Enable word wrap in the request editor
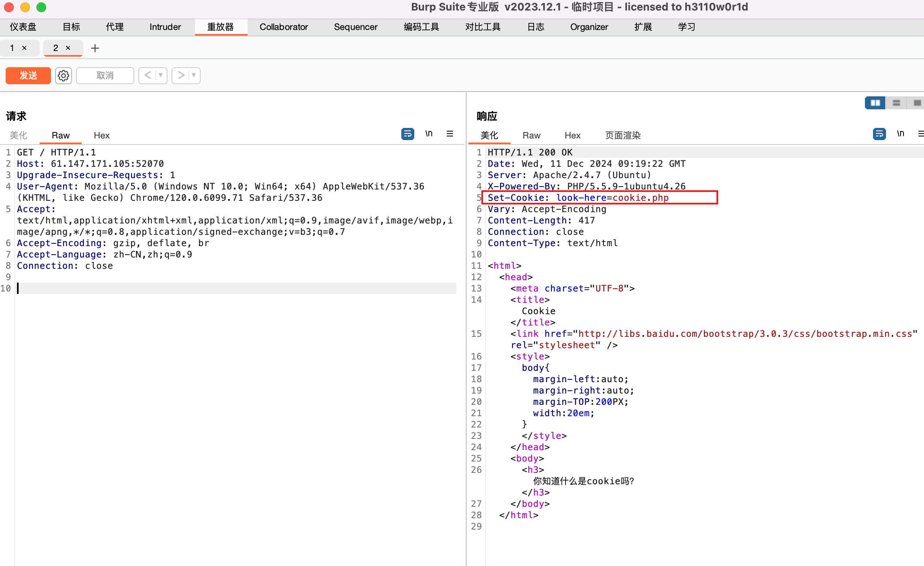Viewport: 924px width, 566px height. tap(407, 134)
